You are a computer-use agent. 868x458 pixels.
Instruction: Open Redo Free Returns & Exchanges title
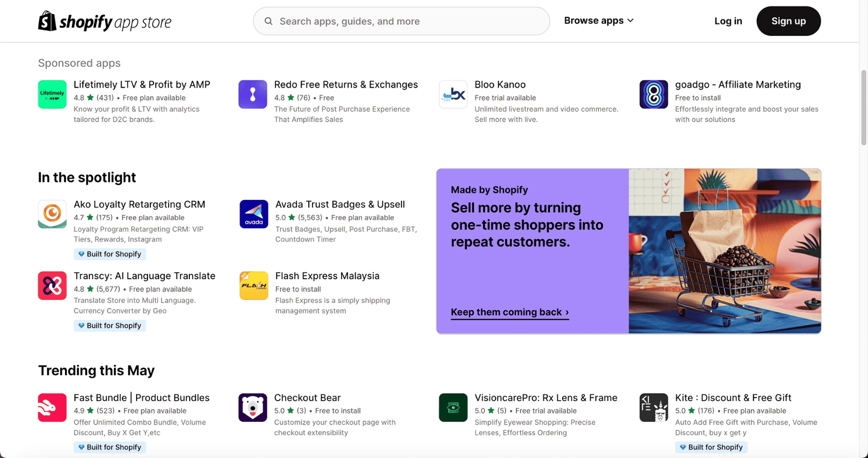click(346, 85)
